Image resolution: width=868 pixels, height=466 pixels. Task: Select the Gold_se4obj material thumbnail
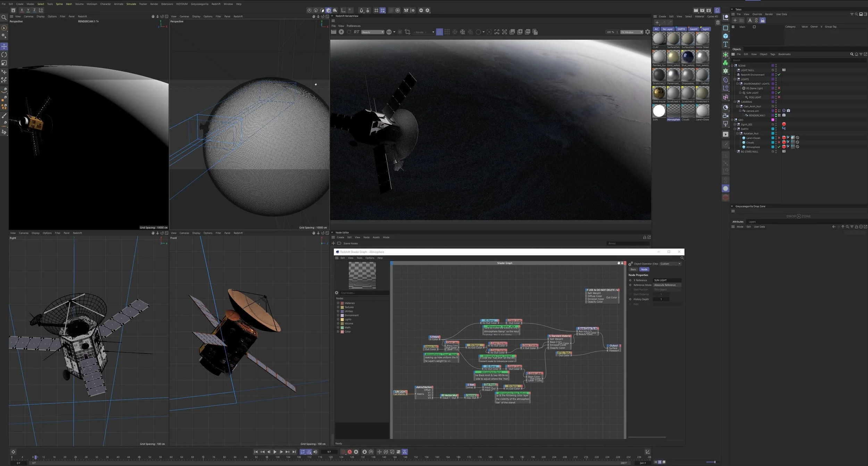pyautogui.click(x=673, y=57)
